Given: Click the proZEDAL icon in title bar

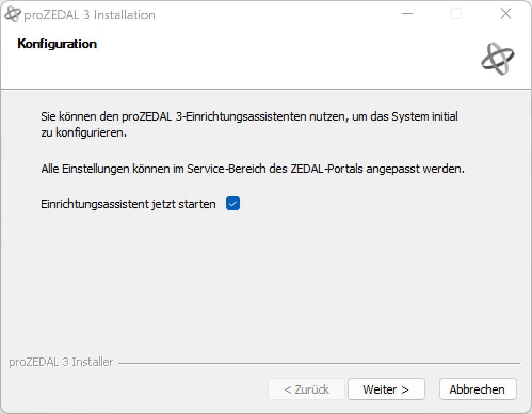Looking at the screenshot, I should click(x=13, y=15).
